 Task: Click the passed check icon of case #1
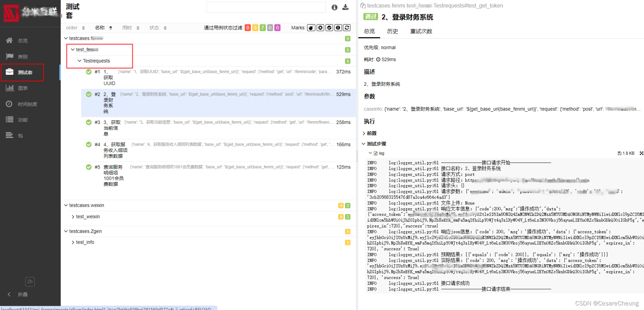coord(89,72)
